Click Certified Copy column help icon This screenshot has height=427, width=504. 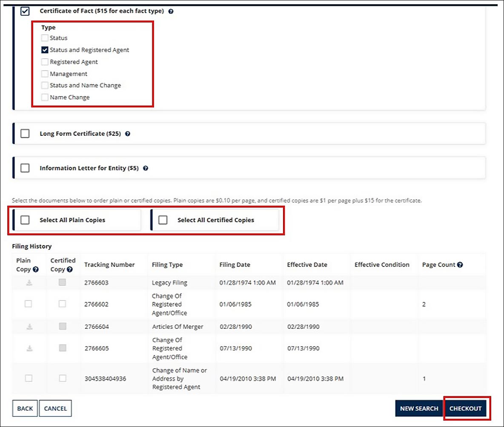pyautogui.click(x=70, y=269)
